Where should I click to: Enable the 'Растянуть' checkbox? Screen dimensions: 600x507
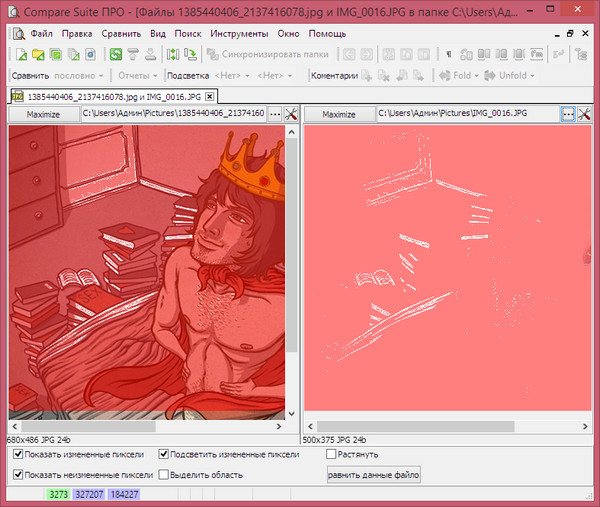pos(332,454)
